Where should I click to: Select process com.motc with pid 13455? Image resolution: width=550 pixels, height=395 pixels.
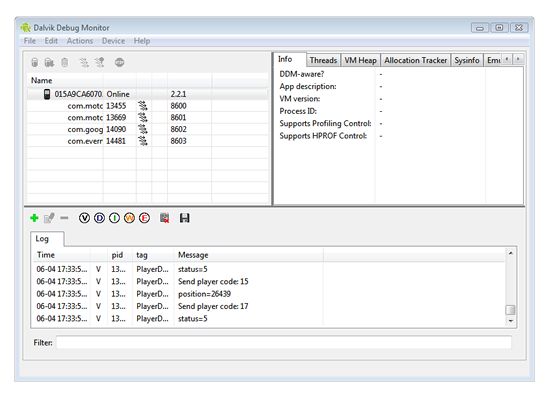(148, 106)
